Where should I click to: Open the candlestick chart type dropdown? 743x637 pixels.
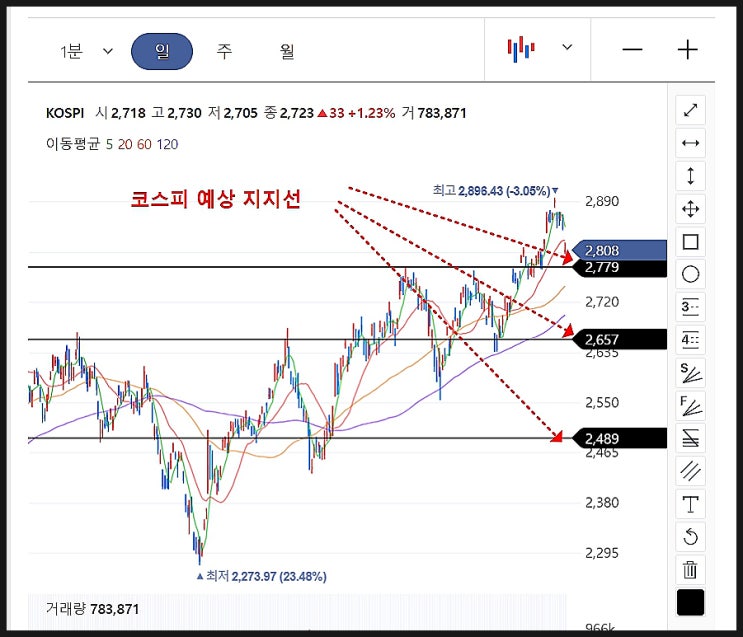[x=540, y=48]
